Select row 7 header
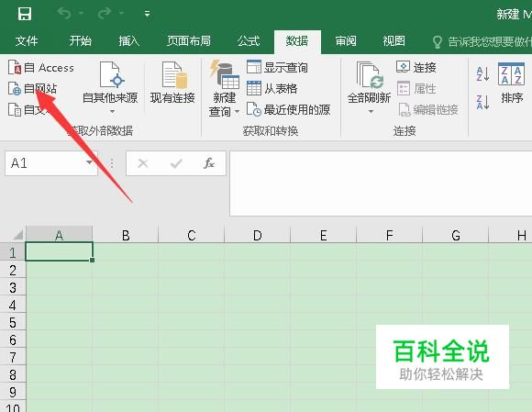 [13, 357]
